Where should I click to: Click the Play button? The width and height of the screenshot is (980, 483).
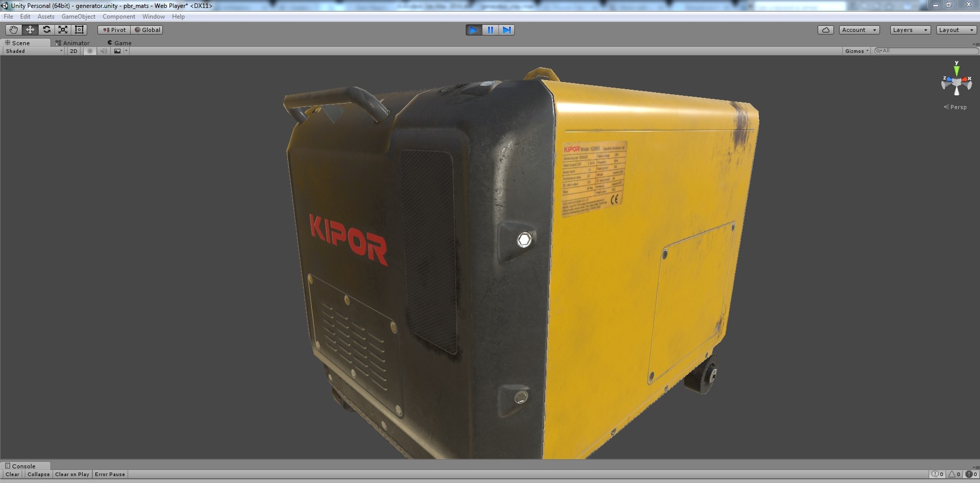pos(474,30)
